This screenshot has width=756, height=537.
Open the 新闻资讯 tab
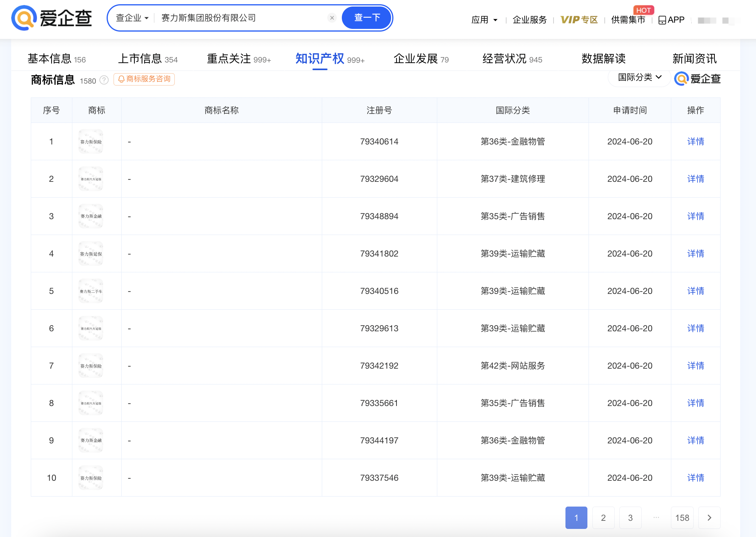[x=694, y=59]
